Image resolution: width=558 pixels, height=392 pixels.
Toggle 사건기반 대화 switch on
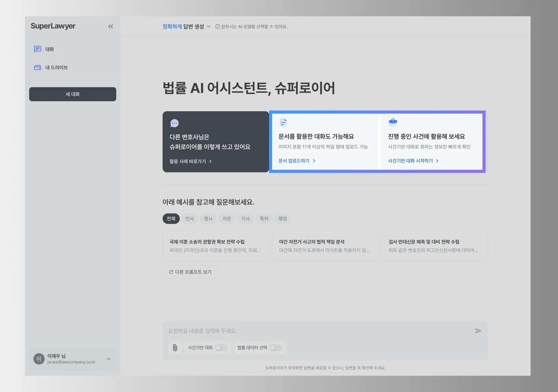click(221, 348)
